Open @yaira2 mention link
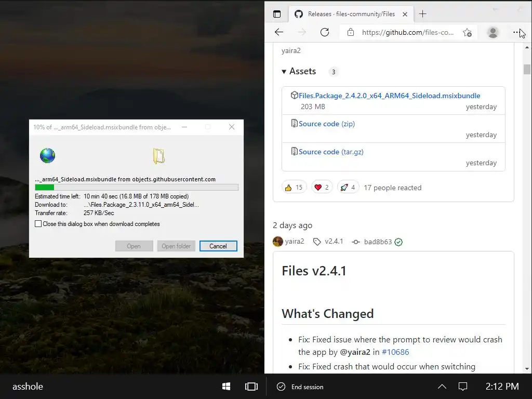Screen dimensions: 532x399 355,352
